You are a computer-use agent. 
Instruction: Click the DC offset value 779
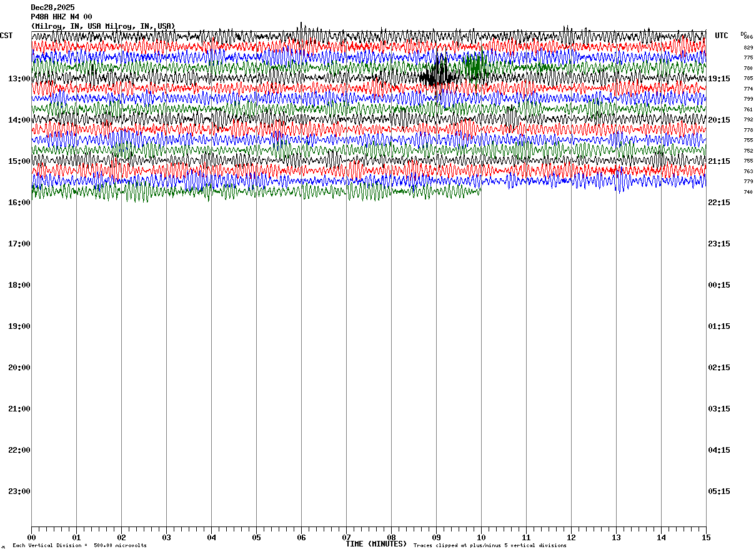(x=748, y=181)
